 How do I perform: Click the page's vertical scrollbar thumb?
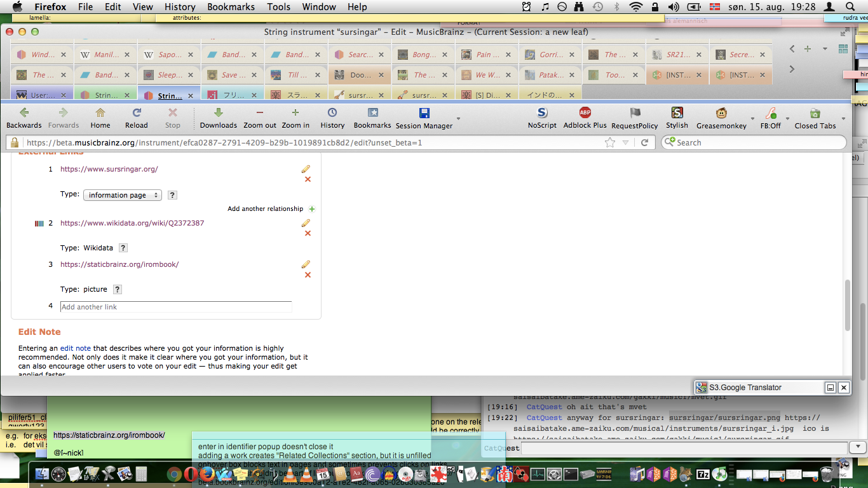coord(847,305)
